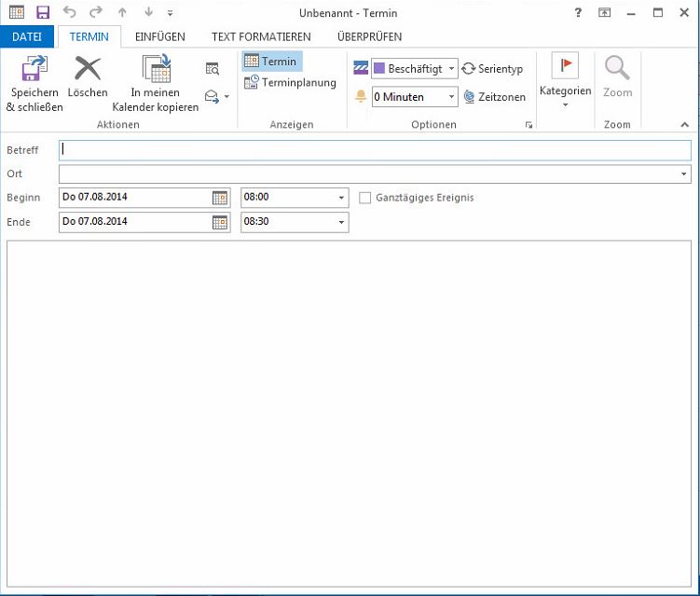Click the striped show-as status icon
Screen dimensions: 700x596
click(x=361, y=68)
